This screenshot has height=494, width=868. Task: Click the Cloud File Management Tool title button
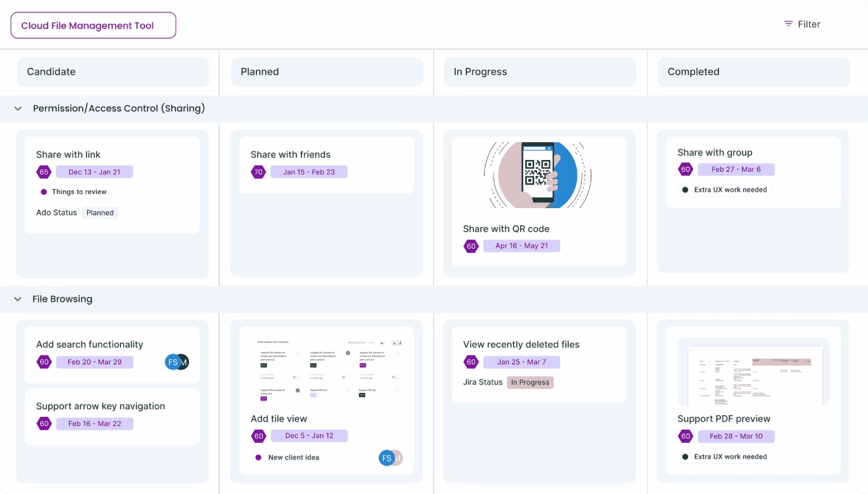pos(93,25)
